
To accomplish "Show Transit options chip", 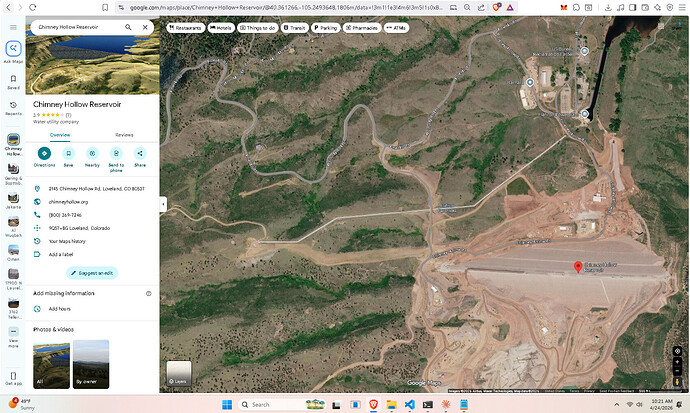I will tap(294, 28).
